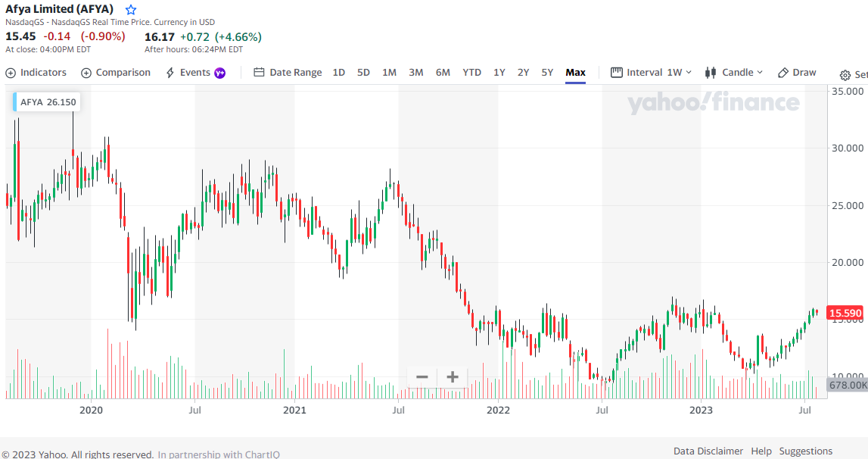Open the Interval 1W dropdown
The image size is (868, 459).
point(652,73)
